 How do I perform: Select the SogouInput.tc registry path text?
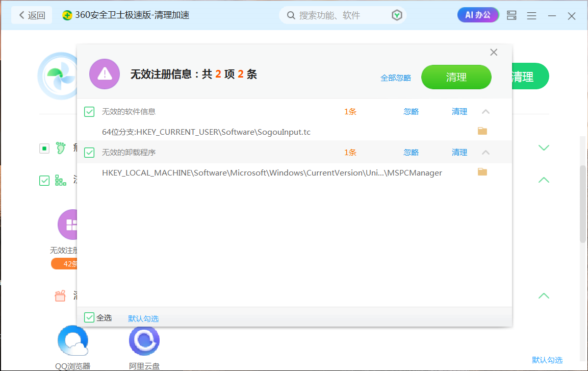(x=206, y=132)
